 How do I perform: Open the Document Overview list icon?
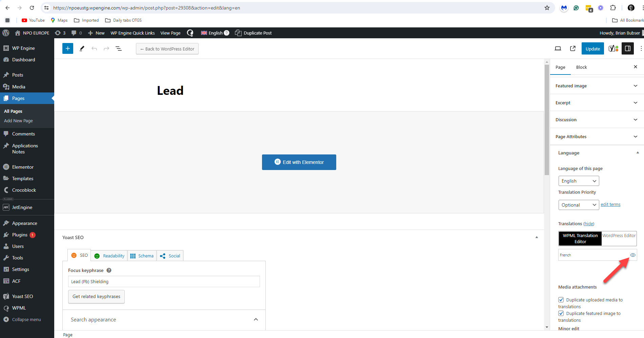(x=119, y=48)
